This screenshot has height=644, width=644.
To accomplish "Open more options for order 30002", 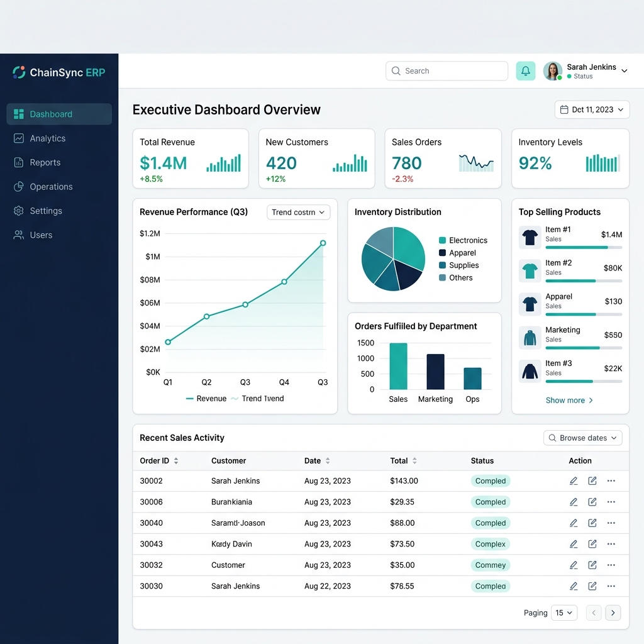I will click(611, 481).
